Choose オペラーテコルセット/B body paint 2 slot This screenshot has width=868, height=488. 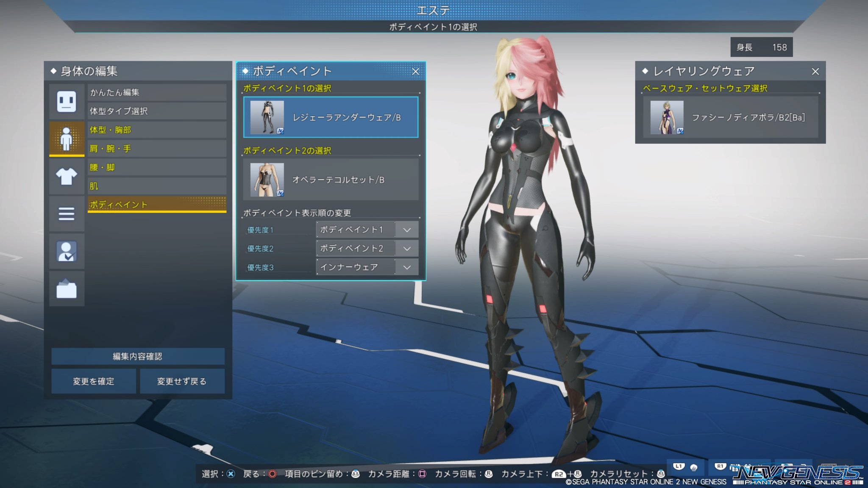coord(331,180)
